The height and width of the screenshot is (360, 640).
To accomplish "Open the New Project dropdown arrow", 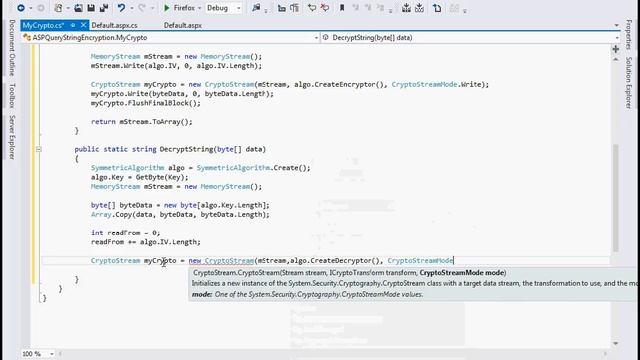I will coord(68,8).
